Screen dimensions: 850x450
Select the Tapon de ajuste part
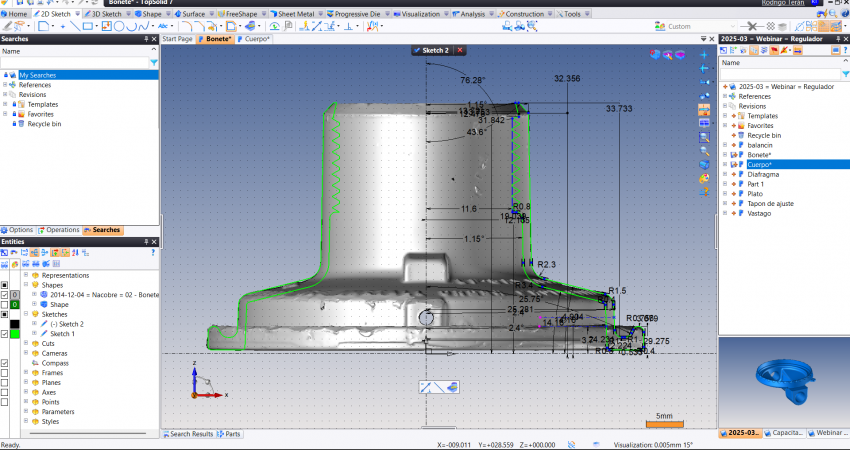coord(770,203)
